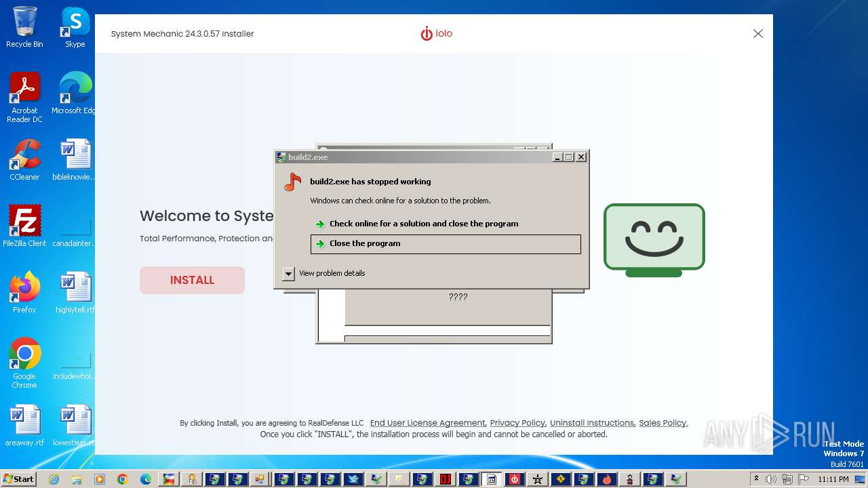Open Action Center flag in system tray

click(x=802, y=479)
